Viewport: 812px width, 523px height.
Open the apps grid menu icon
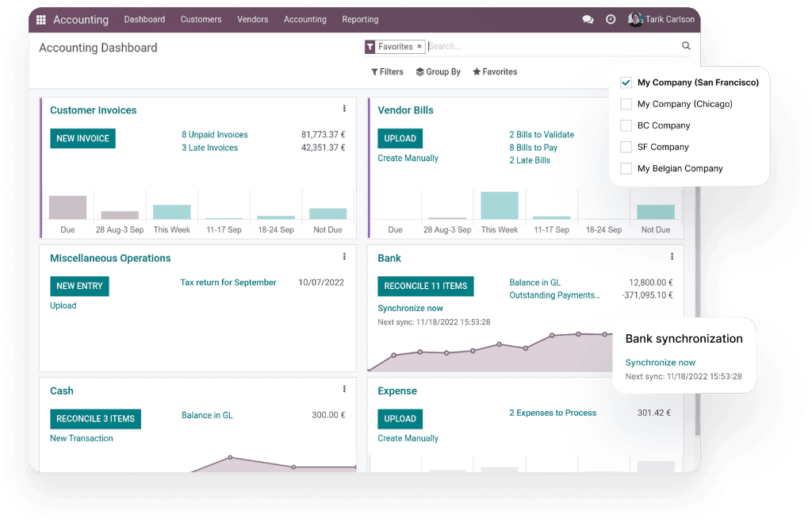pos(41,20)
